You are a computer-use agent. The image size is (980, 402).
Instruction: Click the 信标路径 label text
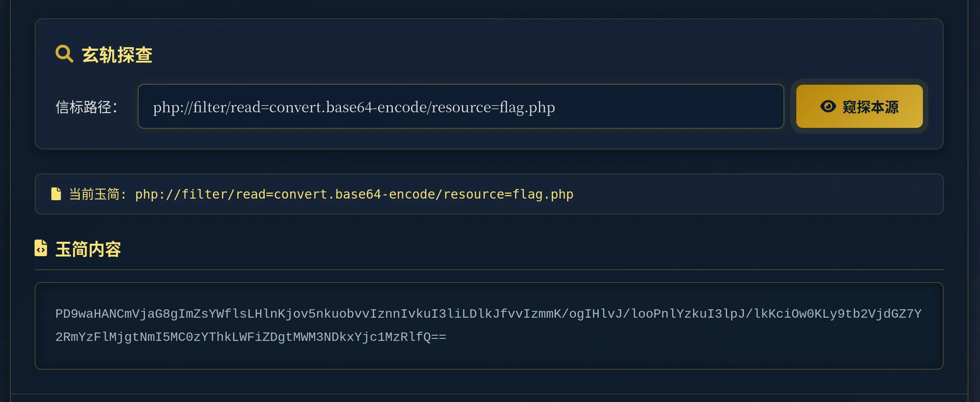coord(86,107)
